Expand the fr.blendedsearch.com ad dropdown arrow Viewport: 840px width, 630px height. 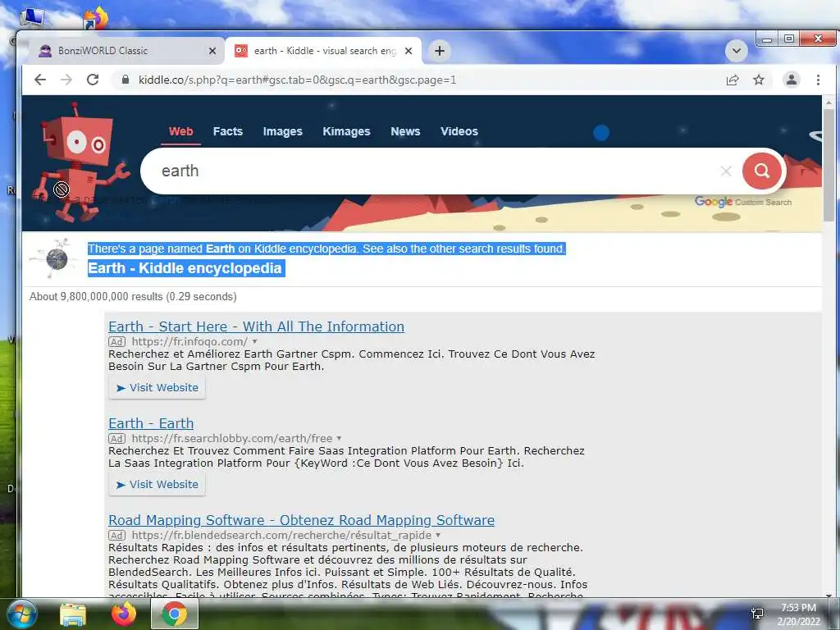(438, 535)
